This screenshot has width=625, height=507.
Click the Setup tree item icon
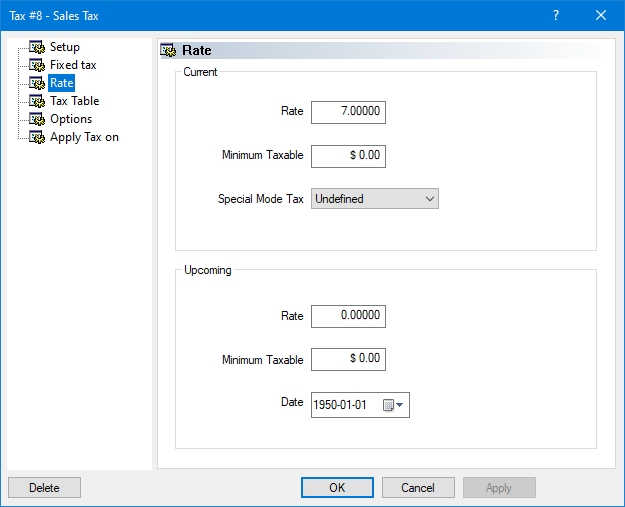(37, 47)
